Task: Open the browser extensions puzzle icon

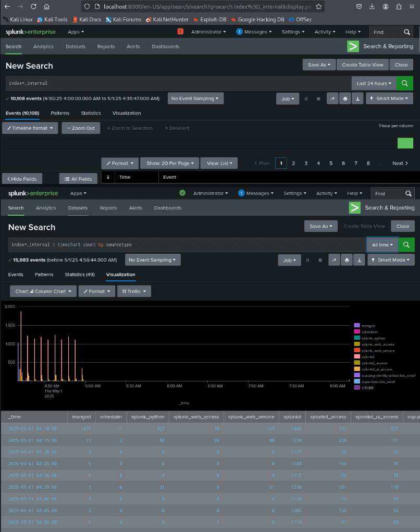Action: tap(399, 6)
